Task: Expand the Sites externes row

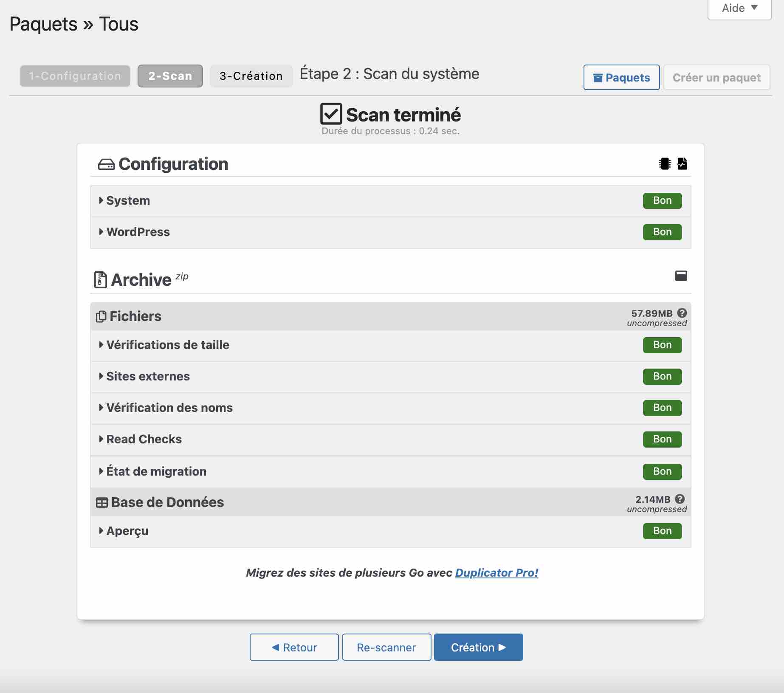Action: pos(148,376)
